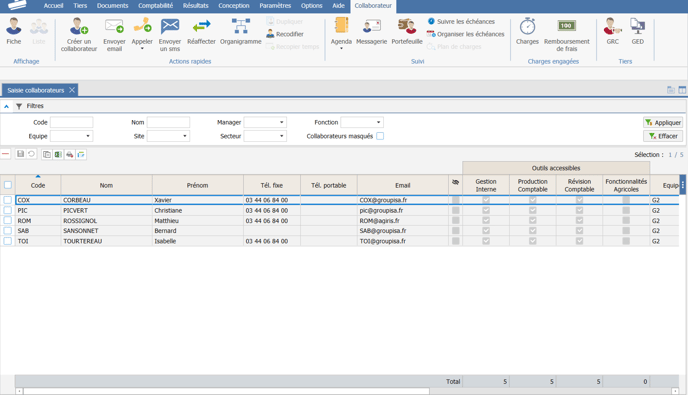This screenshot has width=688, height=395.
Task: Open the Comptabilité menu
Action: point(155,6)
